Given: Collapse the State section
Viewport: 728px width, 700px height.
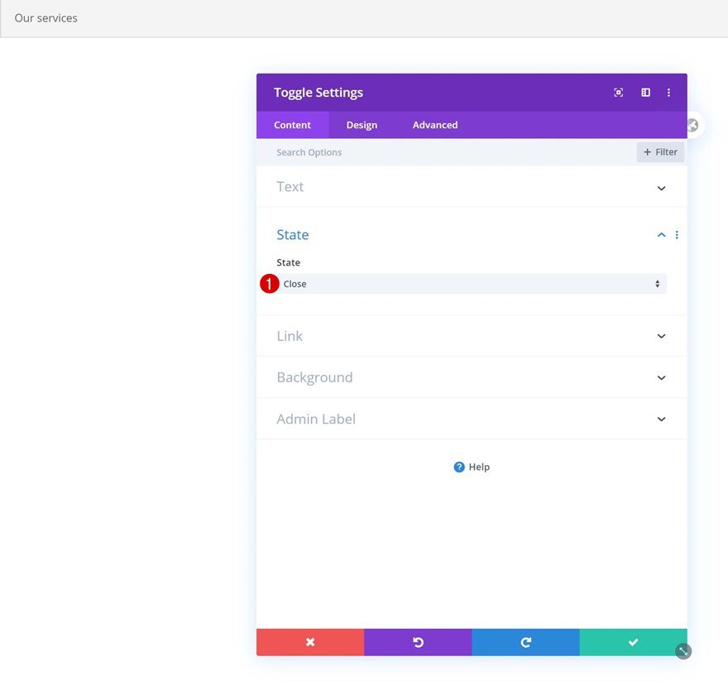Looking at the screenshot, I should pos(660,234).
